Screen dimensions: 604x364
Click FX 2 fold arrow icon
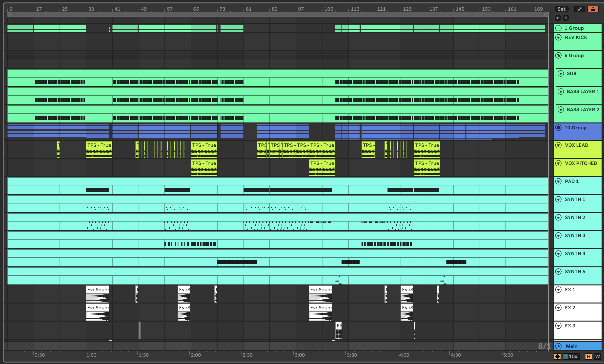(558, 308)
